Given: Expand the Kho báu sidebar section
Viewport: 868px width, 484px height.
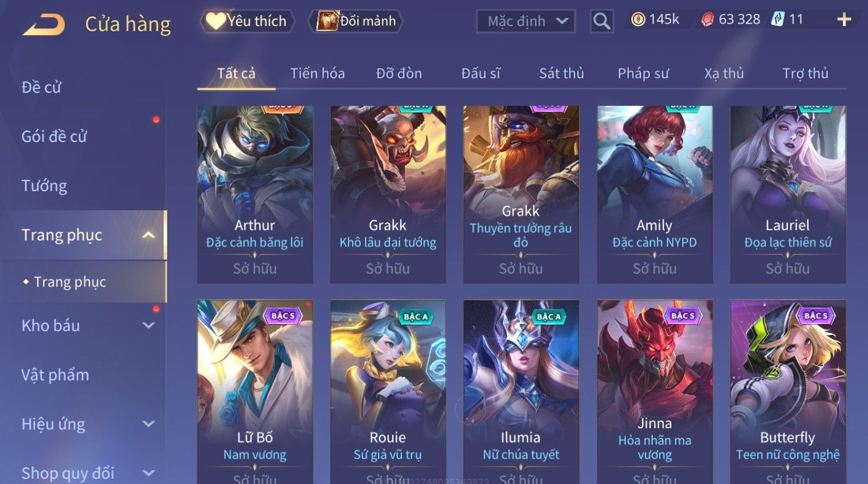Looking at the screenshot, I should 148,326.
